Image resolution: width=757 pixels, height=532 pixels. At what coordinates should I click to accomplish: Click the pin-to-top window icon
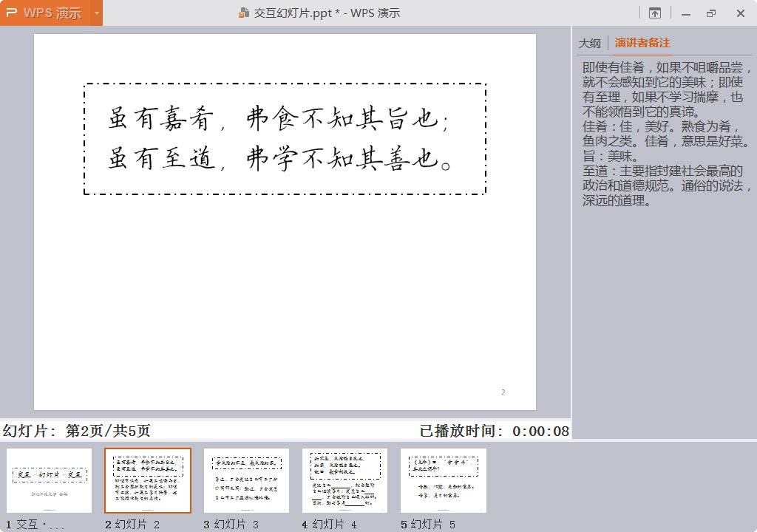tap(655, 13)
